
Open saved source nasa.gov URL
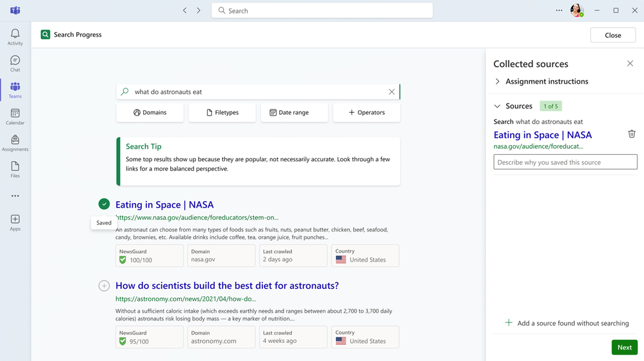538,146
